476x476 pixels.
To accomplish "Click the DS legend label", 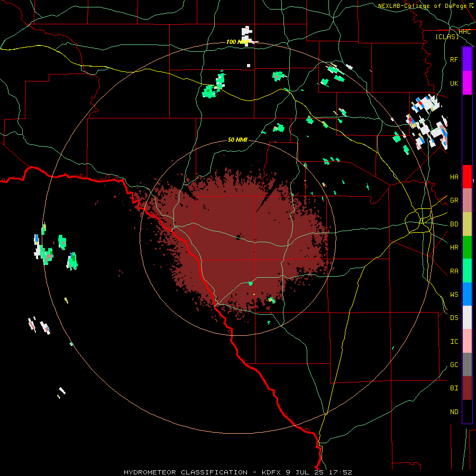I will (x=454, y=317).
